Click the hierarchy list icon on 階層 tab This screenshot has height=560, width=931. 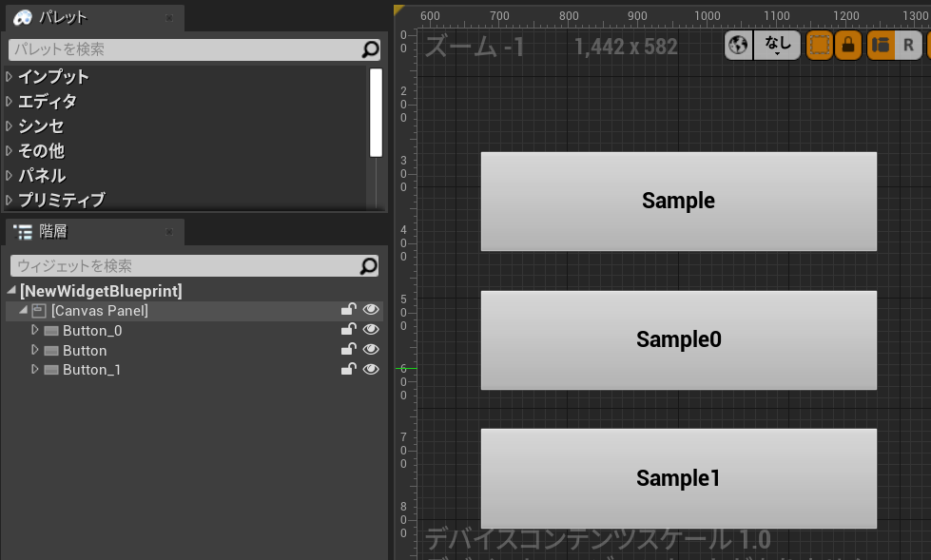pos(23,232)
